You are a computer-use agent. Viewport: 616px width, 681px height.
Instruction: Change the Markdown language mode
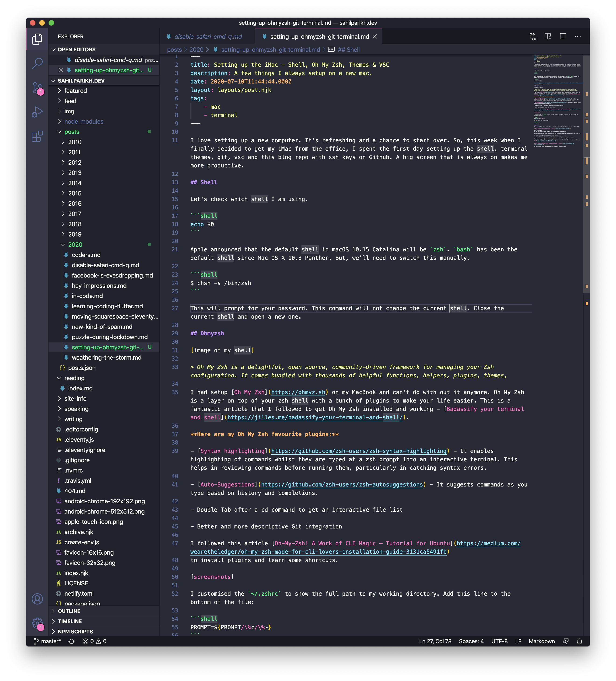pyautogui.click(x=541, y=641)
